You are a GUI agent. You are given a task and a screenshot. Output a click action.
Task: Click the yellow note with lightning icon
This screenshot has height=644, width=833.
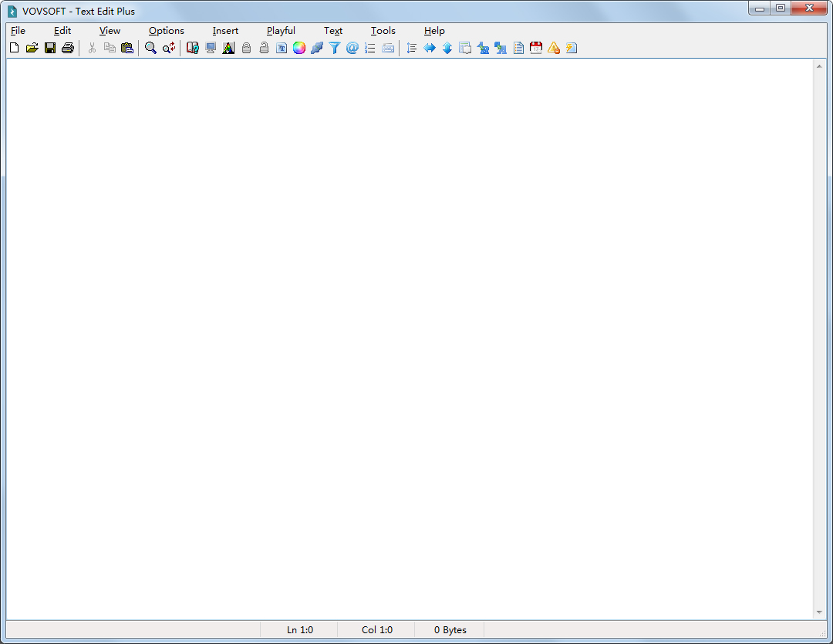pos(572,48)
